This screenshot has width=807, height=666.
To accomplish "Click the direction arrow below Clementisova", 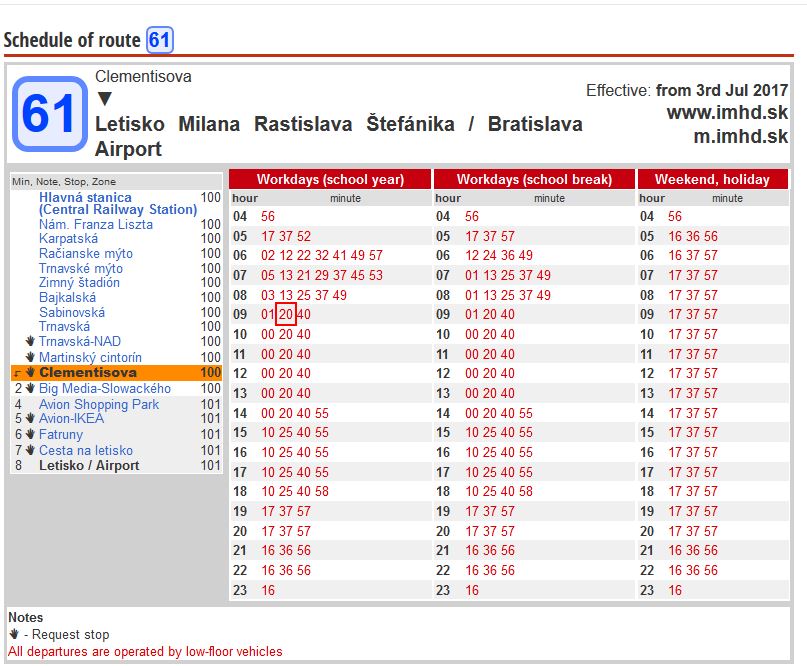I will (x=105, y=98).
